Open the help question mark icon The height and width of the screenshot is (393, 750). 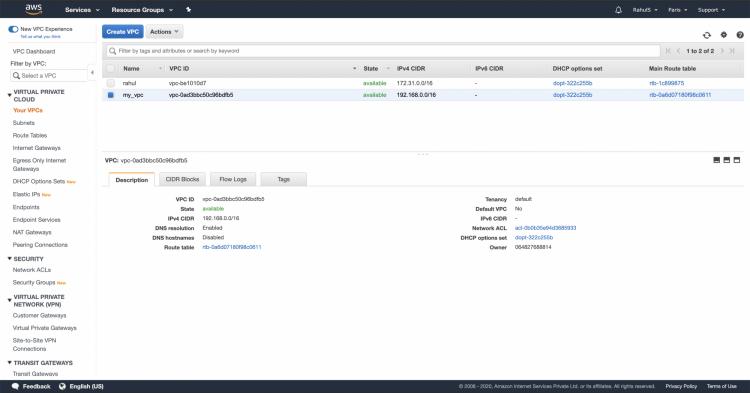[740, 34]
